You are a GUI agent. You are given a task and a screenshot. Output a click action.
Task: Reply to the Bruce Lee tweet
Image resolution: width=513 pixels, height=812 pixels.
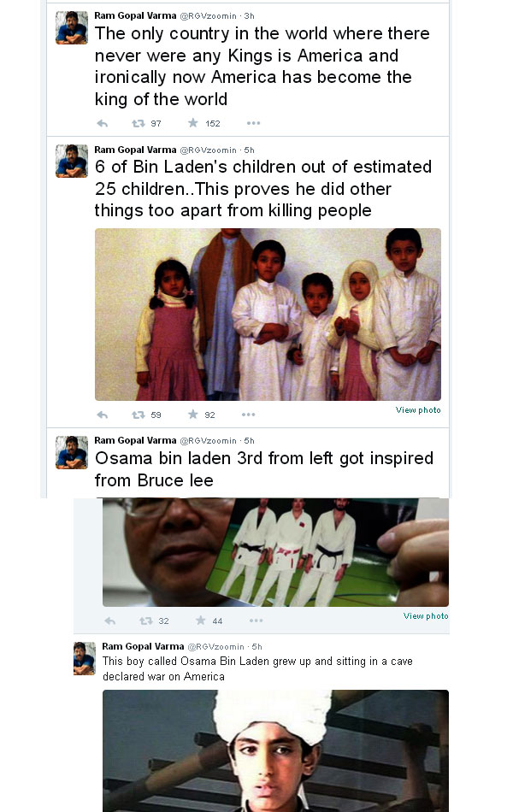pos(109,621)
